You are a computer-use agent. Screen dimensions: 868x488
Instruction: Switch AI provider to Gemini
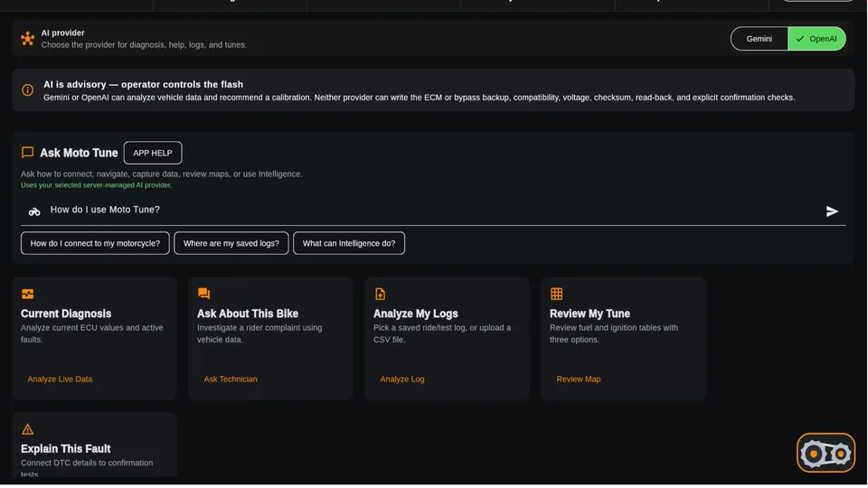759,39
